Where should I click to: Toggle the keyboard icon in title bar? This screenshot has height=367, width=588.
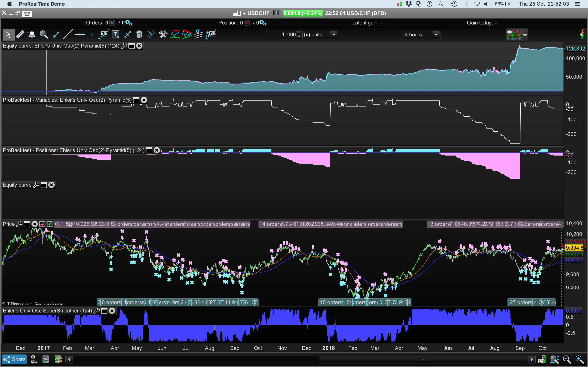pyautogui.click(x=27, y=14)
